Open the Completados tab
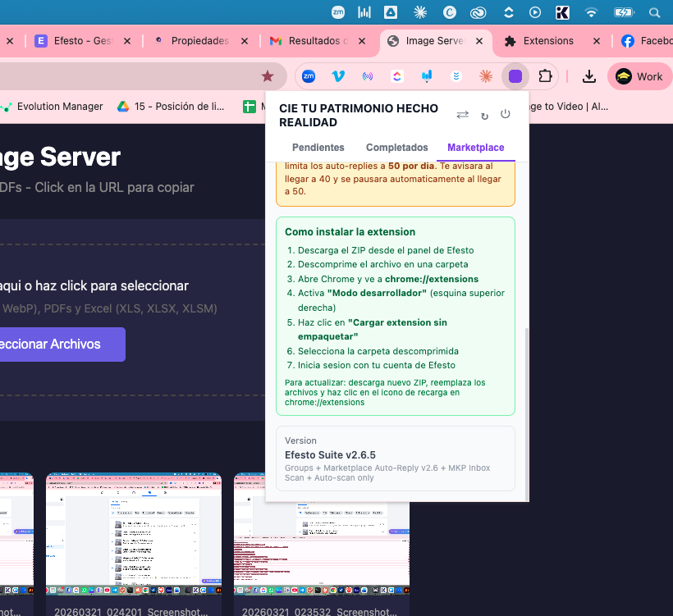 click(396, 148)
